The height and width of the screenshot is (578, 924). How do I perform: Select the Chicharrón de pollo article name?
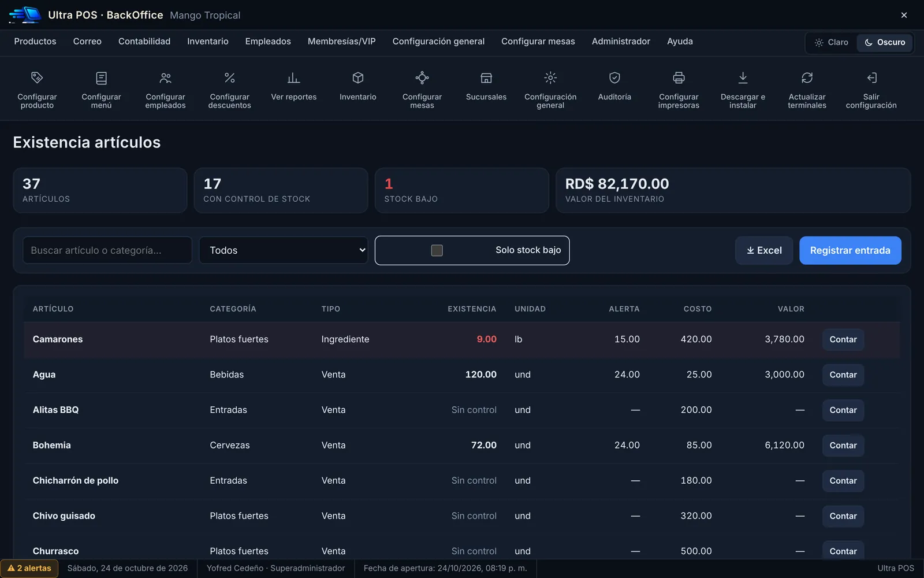76,480
